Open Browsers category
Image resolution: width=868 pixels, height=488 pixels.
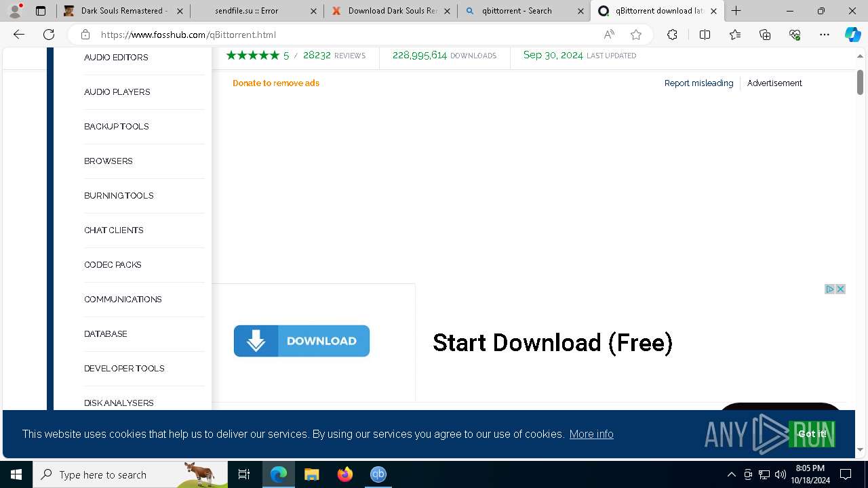(x=108, y=161)
